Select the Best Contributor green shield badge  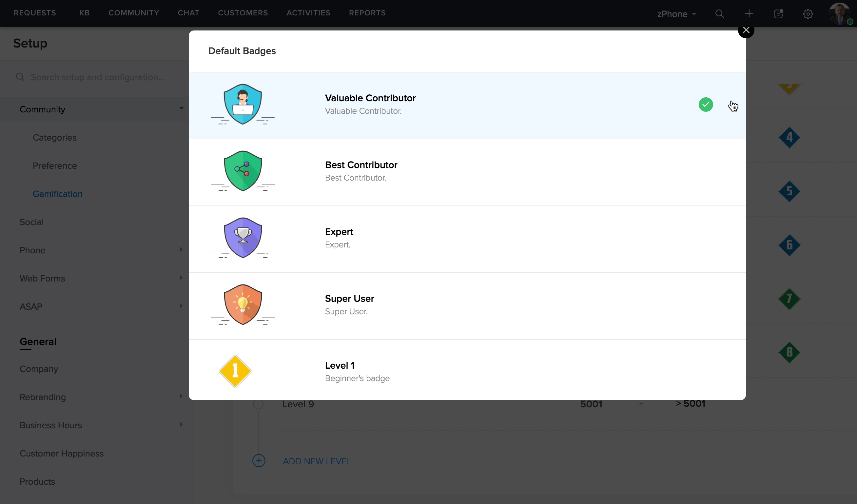coord(243,171)
